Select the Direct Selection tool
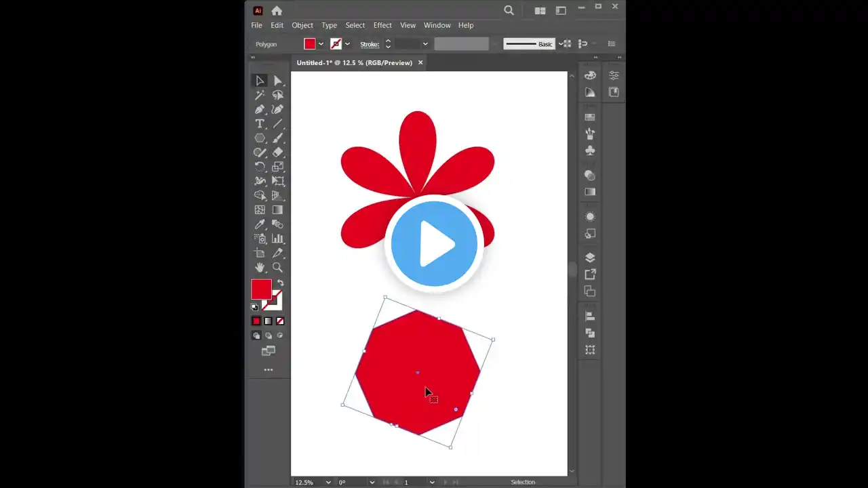868x488 pixels. (277, 81)
